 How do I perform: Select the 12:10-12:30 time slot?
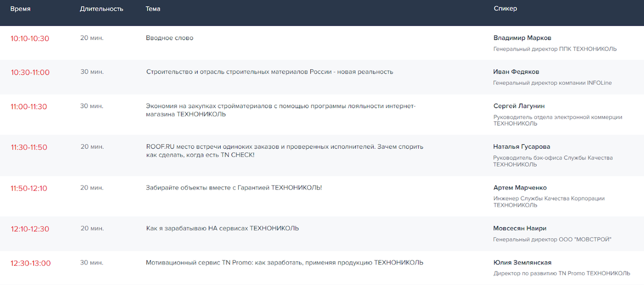[30, 229]
